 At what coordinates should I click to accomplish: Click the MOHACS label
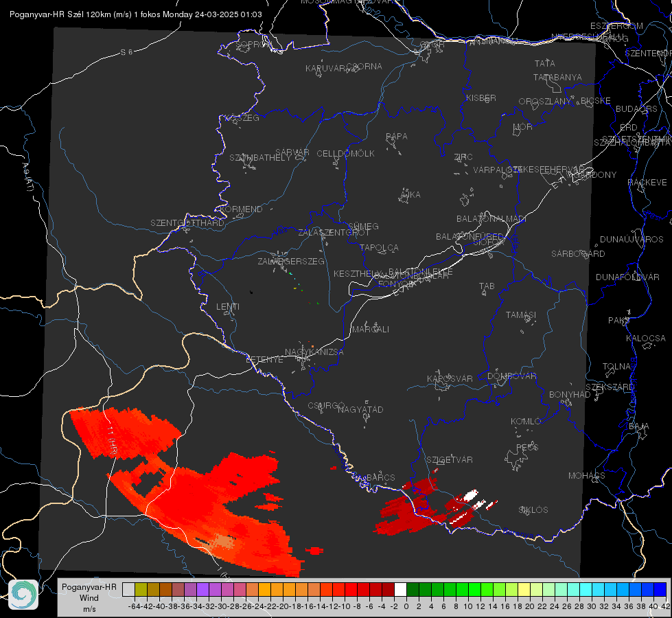click(x=586, y=476)
